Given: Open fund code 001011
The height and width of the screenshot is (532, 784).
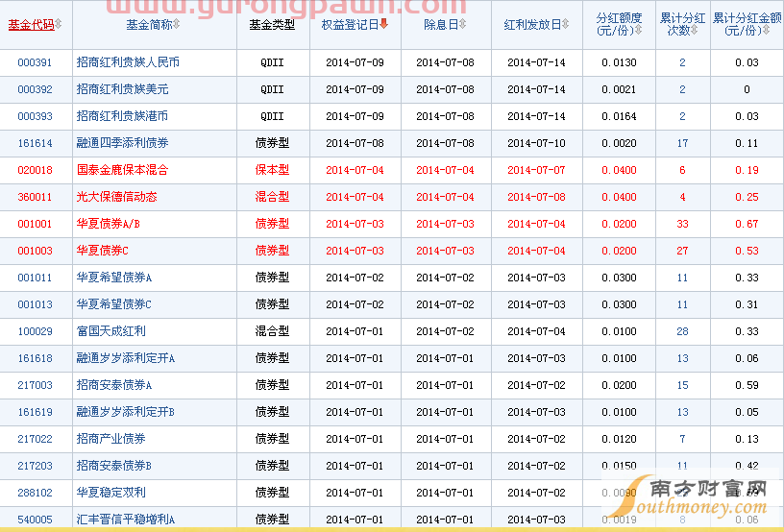Looking at the screenshot, I should (35, 278).
